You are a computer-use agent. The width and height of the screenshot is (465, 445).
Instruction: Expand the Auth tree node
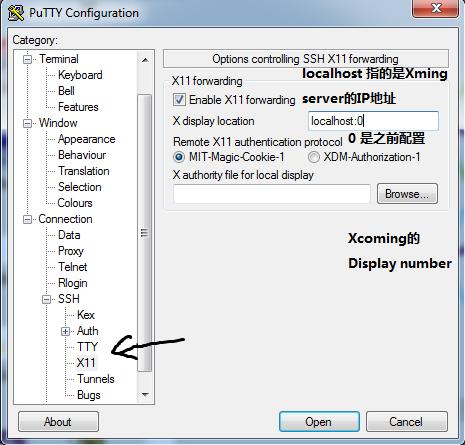(x=66, y=331)
